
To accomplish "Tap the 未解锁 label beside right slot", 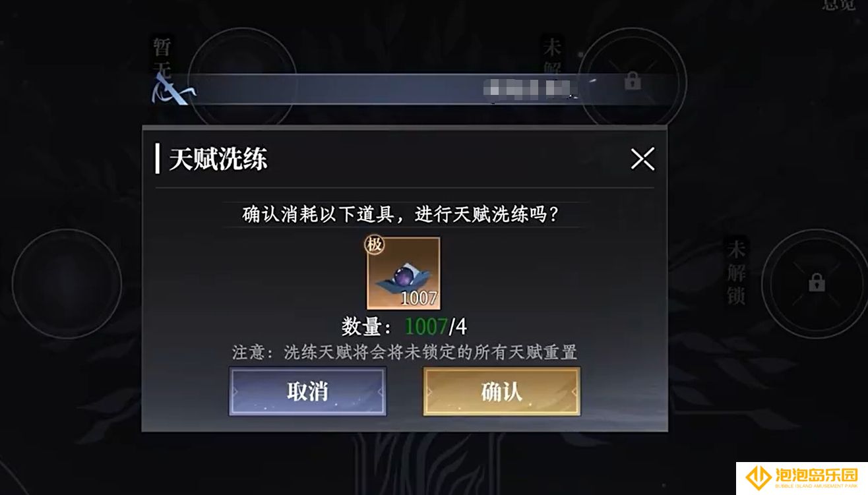I will pos(736,272).
